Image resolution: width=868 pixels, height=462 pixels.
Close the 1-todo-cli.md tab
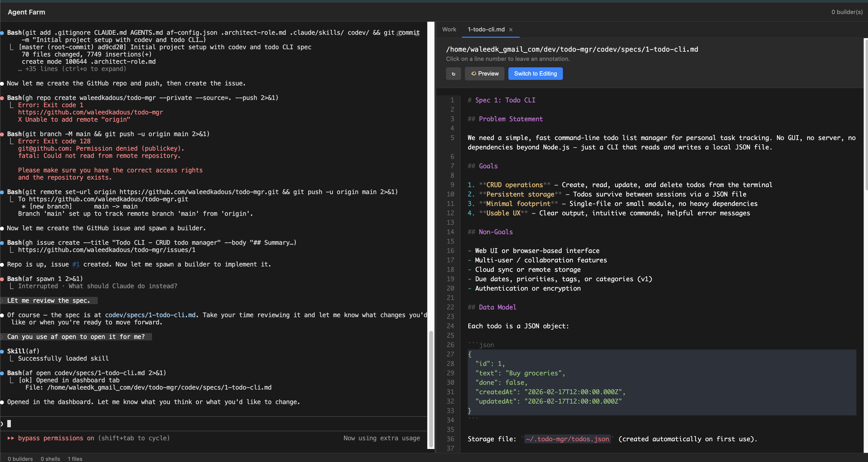(511, 30)
